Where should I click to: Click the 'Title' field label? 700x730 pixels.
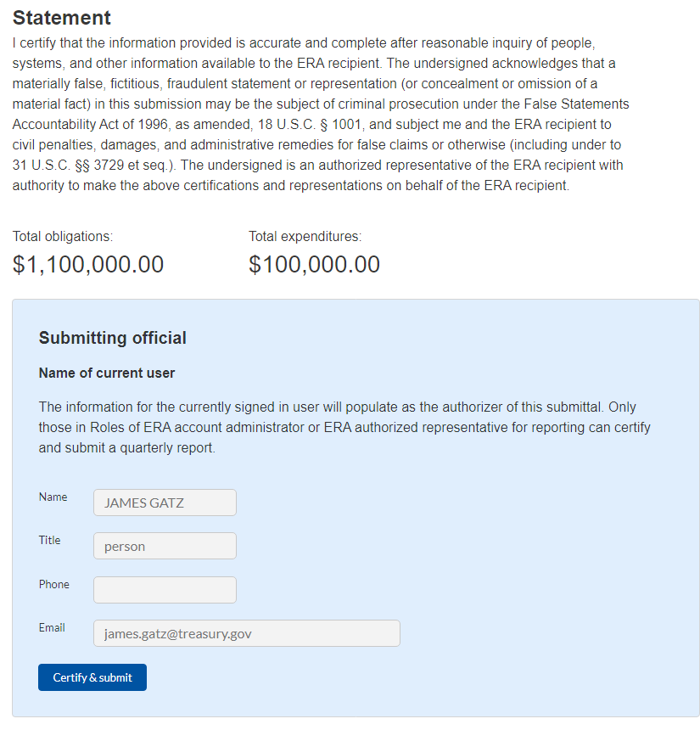(49, 540)
